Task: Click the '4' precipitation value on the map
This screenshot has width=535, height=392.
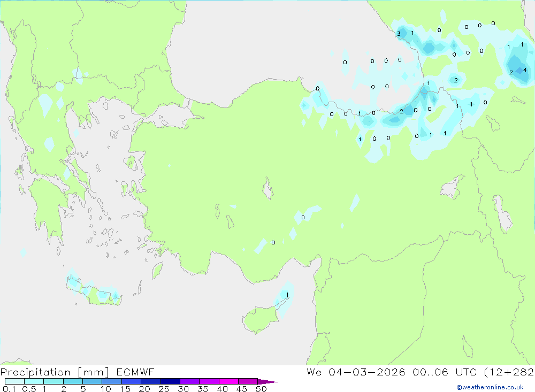Action: pos(525,70)
